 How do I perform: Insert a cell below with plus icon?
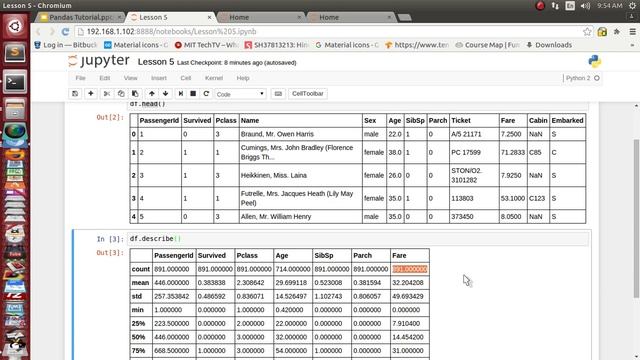(x=91, y=93)
